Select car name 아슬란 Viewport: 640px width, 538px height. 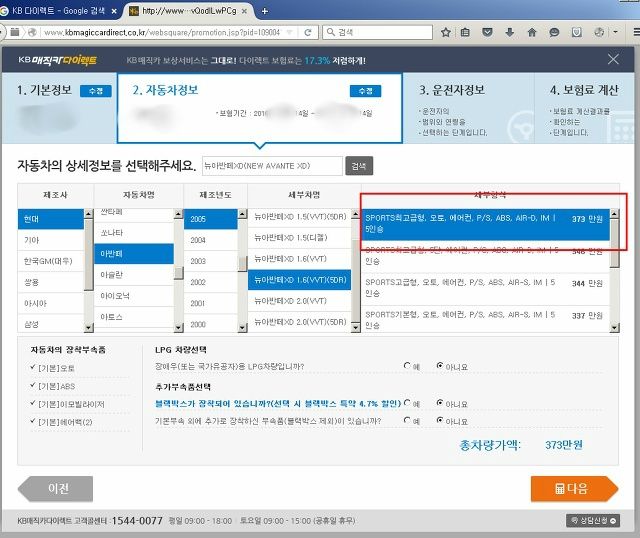pyautogui.click(x=134, y=275)
